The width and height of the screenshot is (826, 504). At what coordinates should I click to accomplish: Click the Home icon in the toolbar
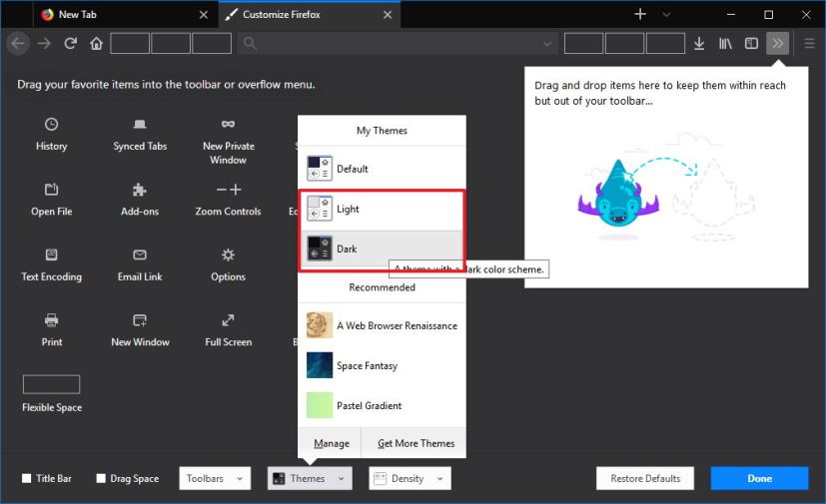96,43
